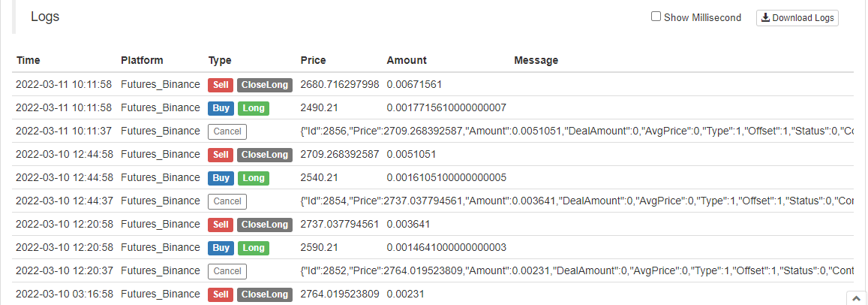Click the CloseLong badge at price 2709.268392587
This screenshot has width=868, height=305.
pos(265,155)
